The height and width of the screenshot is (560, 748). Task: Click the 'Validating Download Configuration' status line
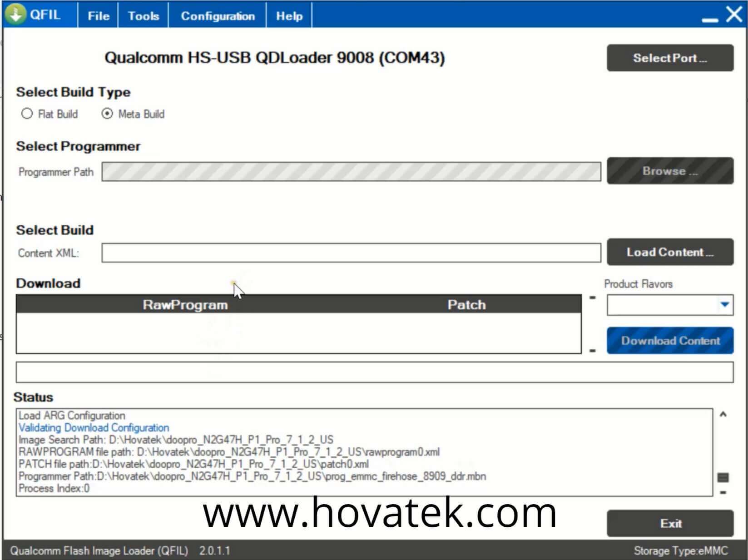(x=94, y=428)
